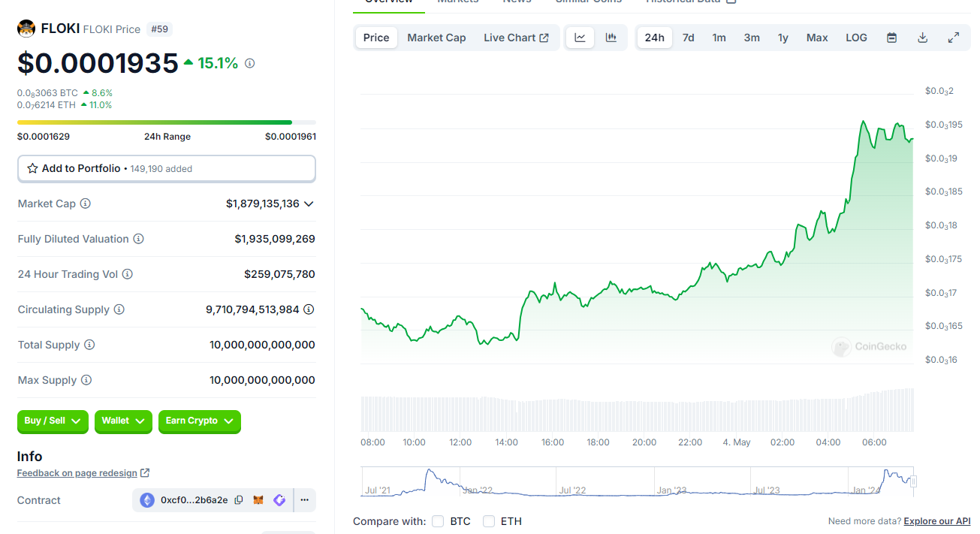Select the 1m time range
The image size is (980, 534).
pos(719,38)
